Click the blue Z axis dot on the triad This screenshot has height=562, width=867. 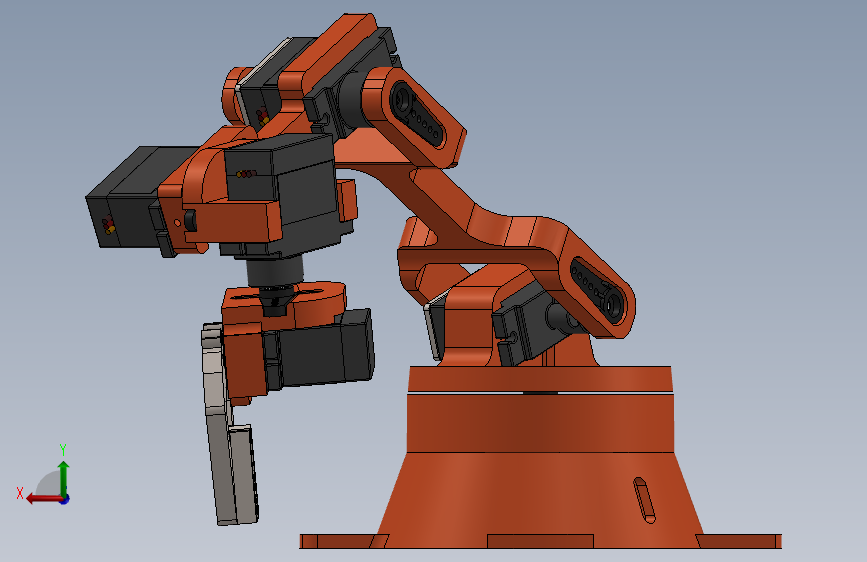click(65, 499)
